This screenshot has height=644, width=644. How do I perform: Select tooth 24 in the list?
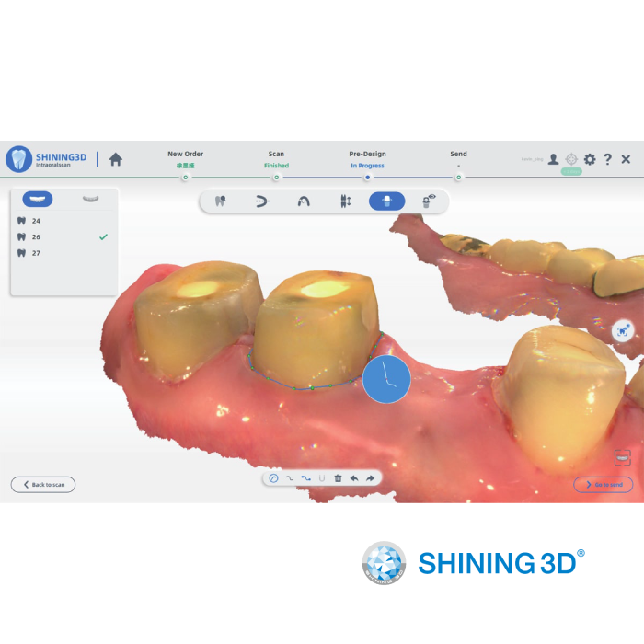pyautogui.click(x=35, y=221)
